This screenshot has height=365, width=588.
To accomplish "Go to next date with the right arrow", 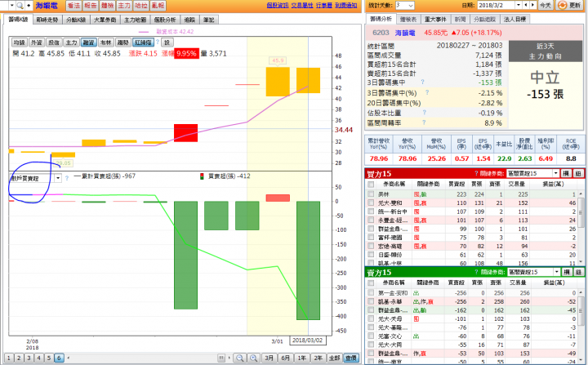I will 532,5.
